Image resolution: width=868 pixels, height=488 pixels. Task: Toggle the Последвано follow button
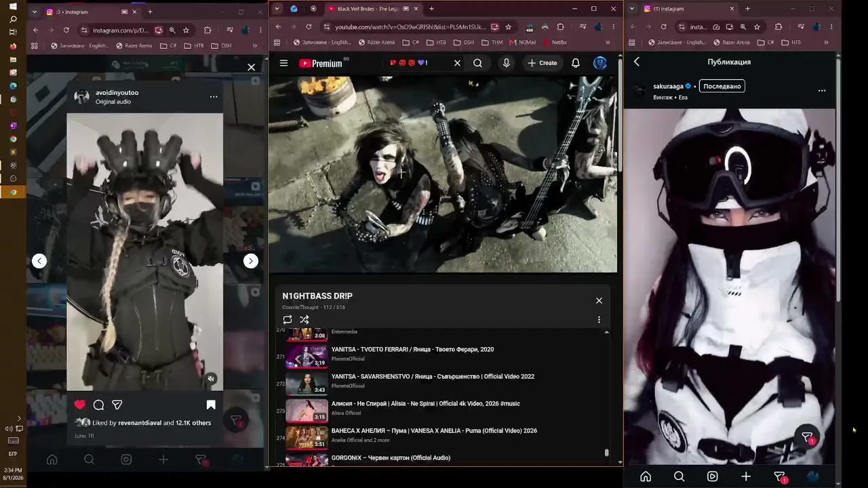(722, 86)
